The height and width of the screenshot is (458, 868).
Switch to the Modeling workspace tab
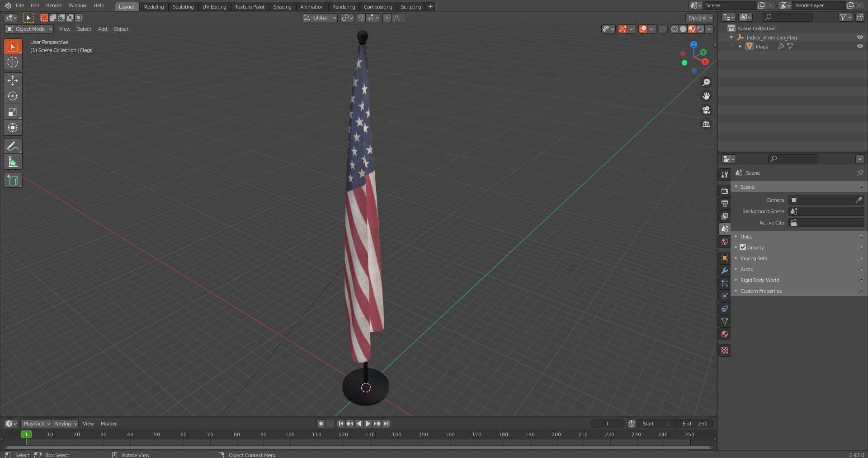pyautogui.click(x=153, y=7)
